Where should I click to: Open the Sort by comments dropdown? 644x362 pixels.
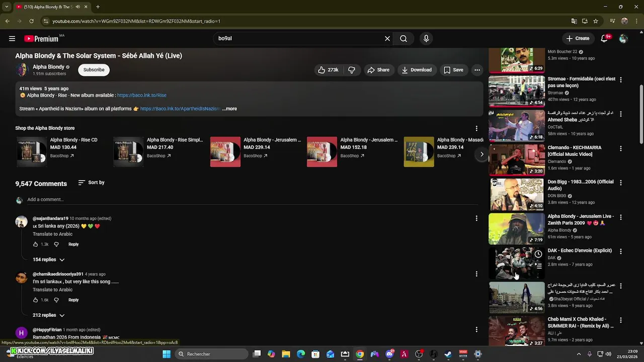coord(91,183)
